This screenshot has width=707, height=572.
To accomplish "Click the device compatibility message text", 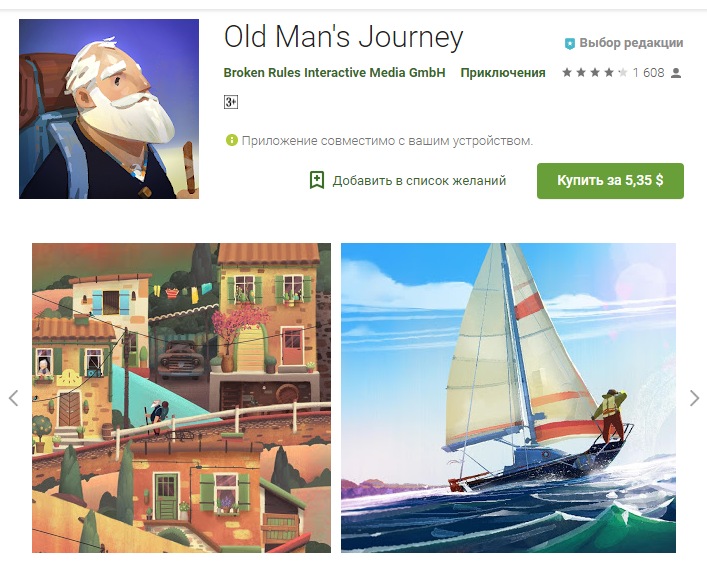I will pyautogui.click(x=387, y=141).
